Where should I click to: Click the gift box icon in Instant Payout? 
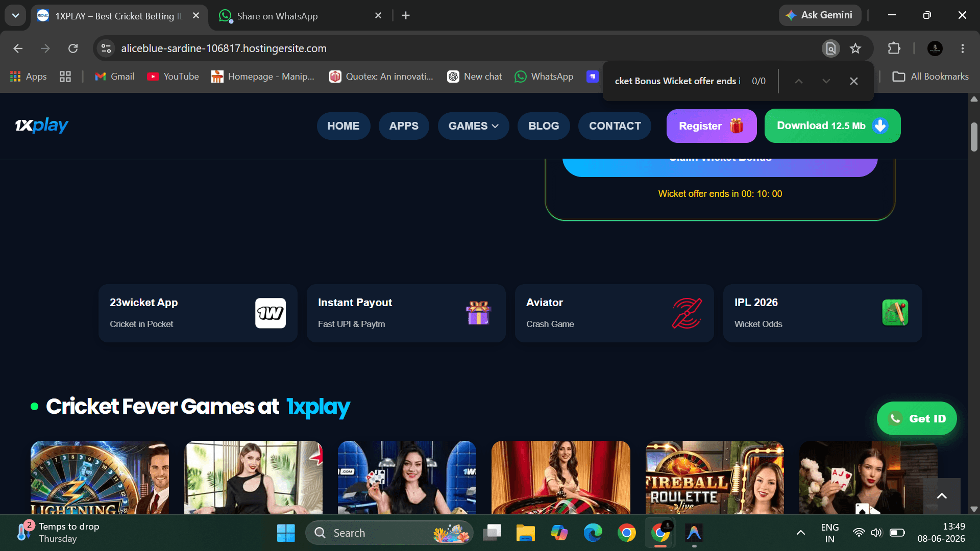(x=478, y=313)
